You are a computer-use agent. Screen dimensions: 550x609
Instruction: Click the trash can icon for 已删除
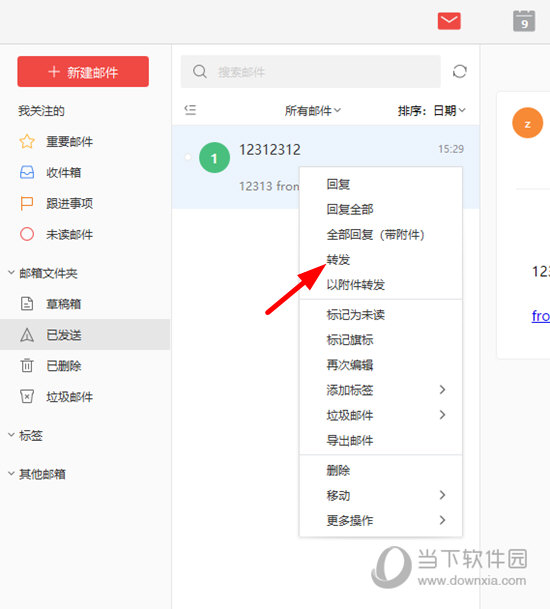click(x=27, y=365)
